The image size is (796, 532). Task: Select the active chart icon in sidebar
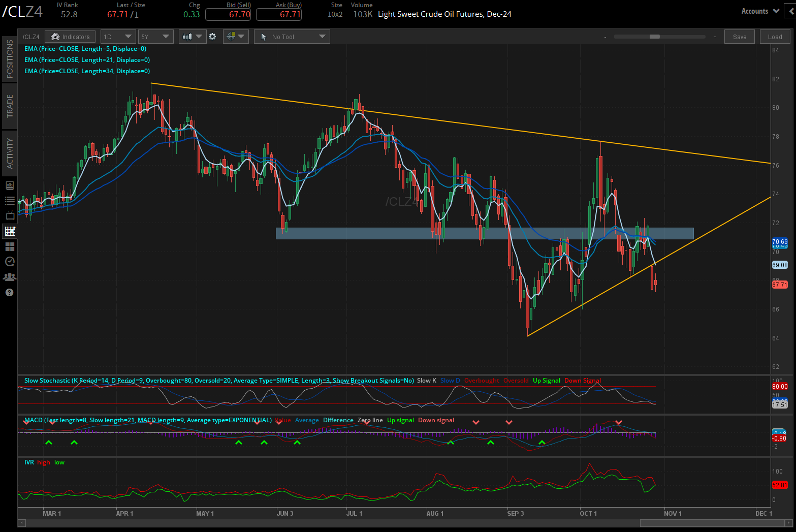10,231
